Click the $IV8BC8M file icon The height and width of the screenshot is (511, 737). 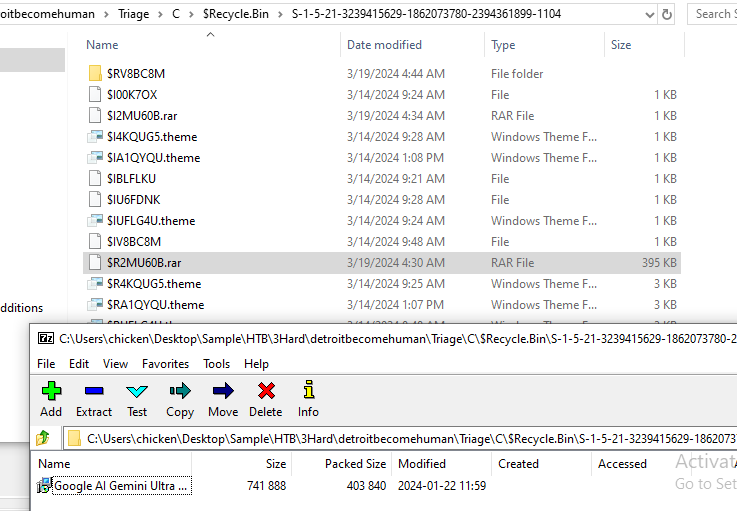tap(95, 242)
